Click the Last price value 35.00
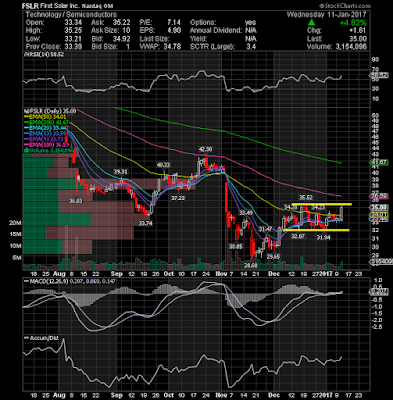Viewport: 393px width, 400px height. coord(358,39)
